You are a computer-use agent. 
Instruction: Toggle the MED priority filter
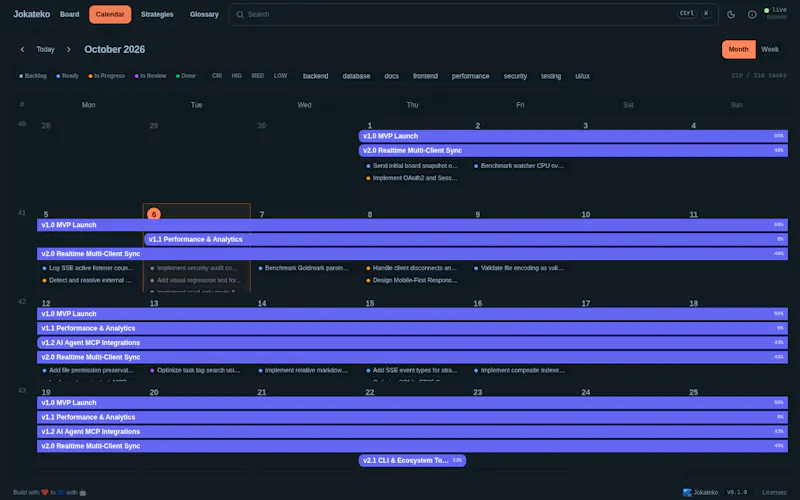[x=258, y=76]
